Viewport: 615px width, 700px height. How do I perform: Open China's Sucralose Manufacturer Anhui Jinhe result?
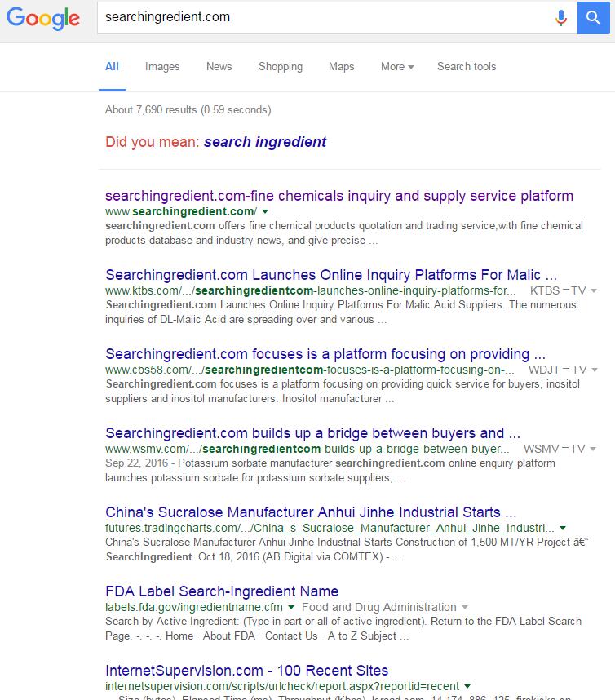point(311,512)
